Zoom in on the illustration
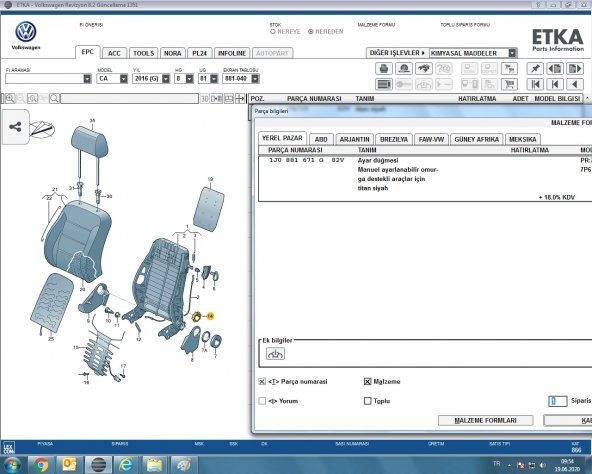 10,99
